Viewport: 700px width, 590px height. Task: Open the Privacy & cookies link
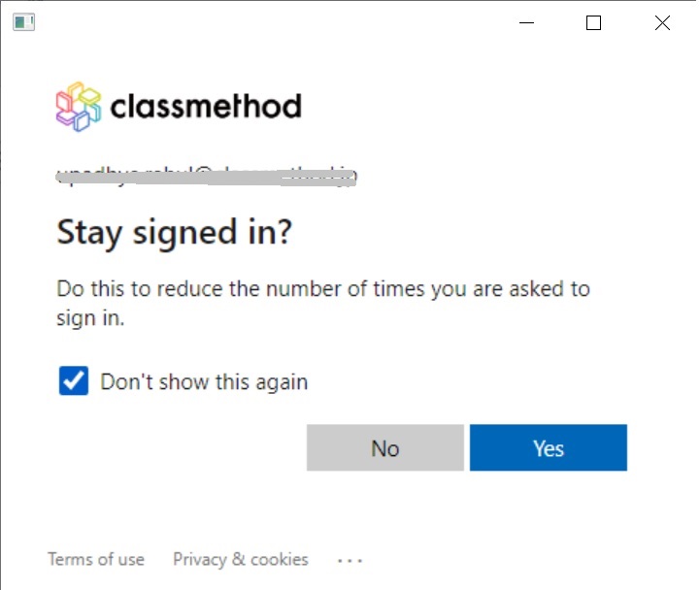(241, 559)
